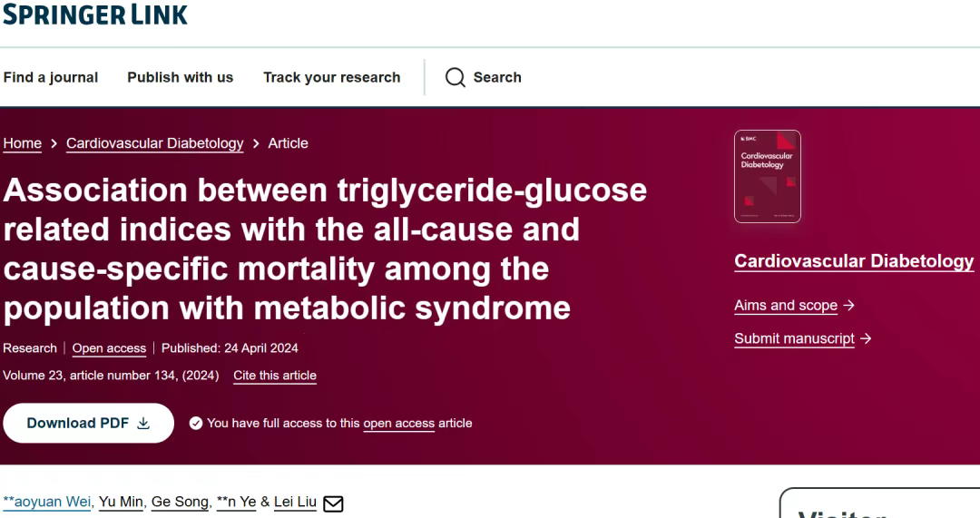This screenshot has width=980, height=518.
Task: Click the Open access label link
Action: (x=110, y=348)
